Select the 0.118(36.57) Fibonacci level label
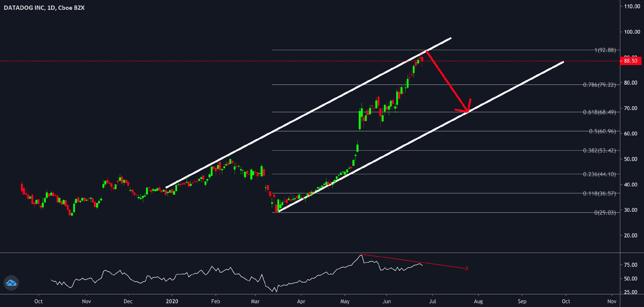Screen dimensions: 644x307 point(599,193)
